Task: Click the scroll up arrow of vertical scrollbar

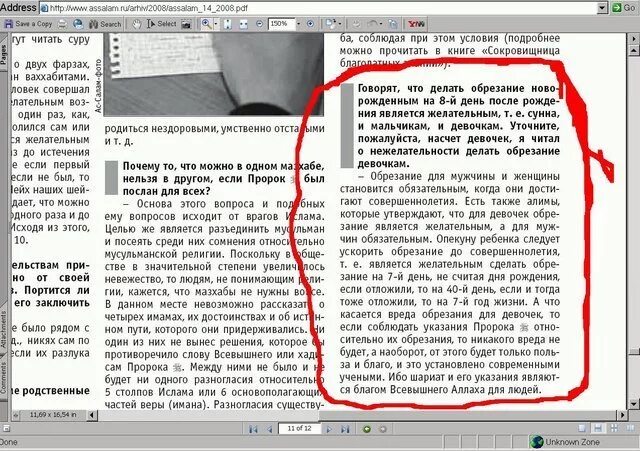Action: (633, 51)
